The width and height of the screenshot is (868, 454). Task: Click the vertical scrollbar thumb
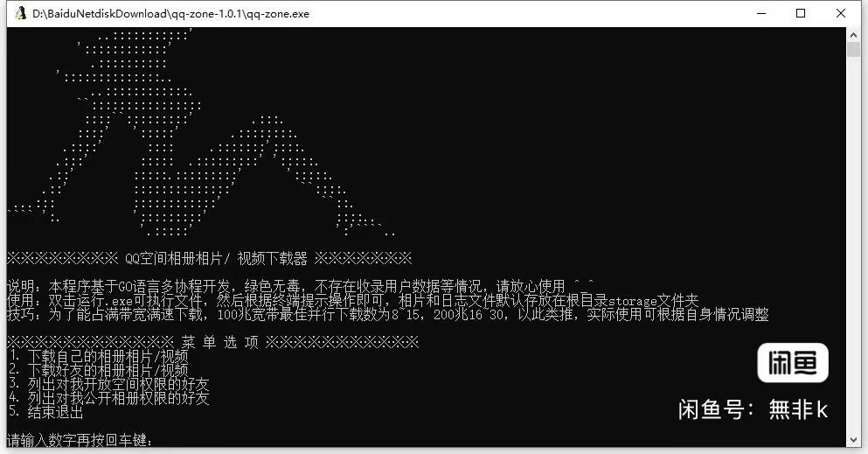[x=853, y=49]
